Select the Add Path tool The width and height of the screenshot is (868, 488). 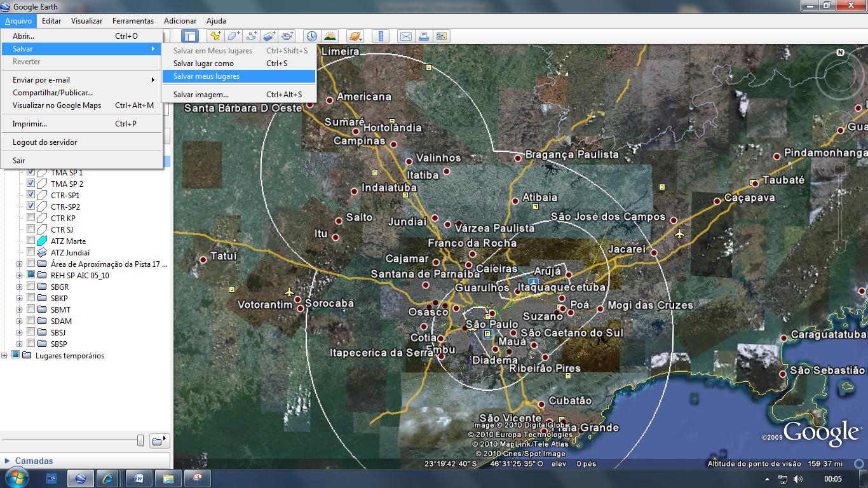[x=252, y=36]
